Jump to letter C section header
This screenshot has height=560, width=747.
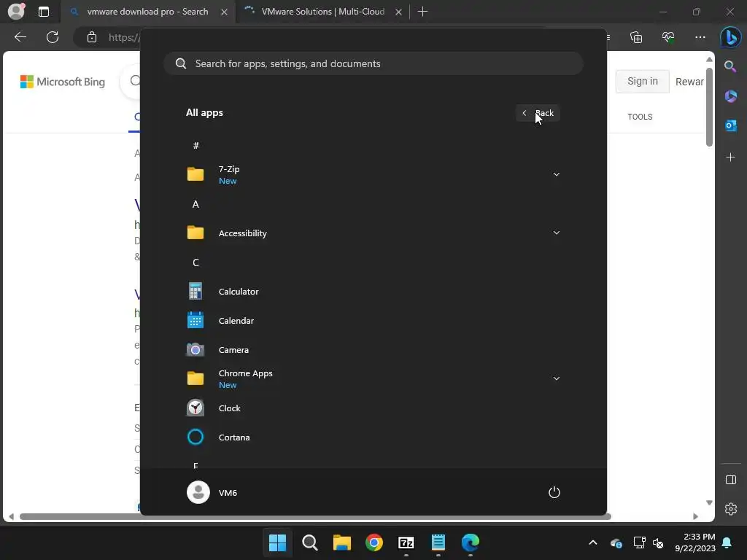(x=196, y=262)
